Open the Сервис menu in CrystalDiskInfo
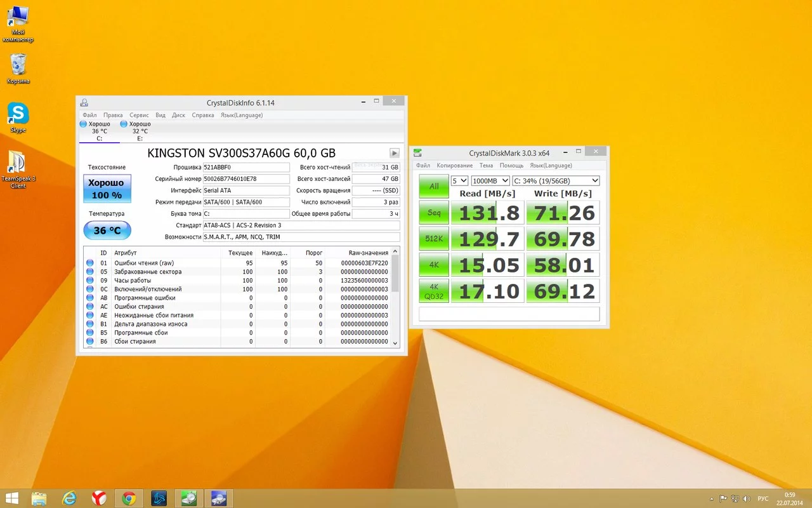Viewport: 812px width, 508px height. click(x=138, y=115)
